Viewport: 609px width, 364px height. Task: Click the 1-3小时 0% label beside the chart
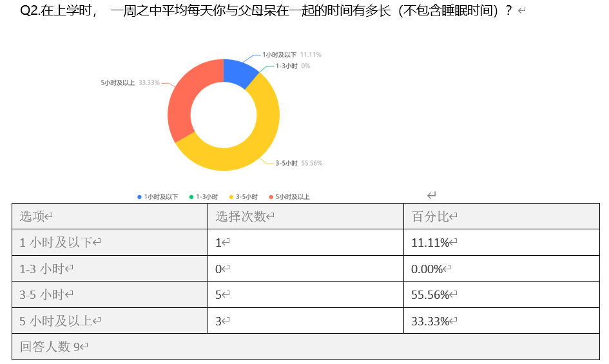tap(293, 66)
